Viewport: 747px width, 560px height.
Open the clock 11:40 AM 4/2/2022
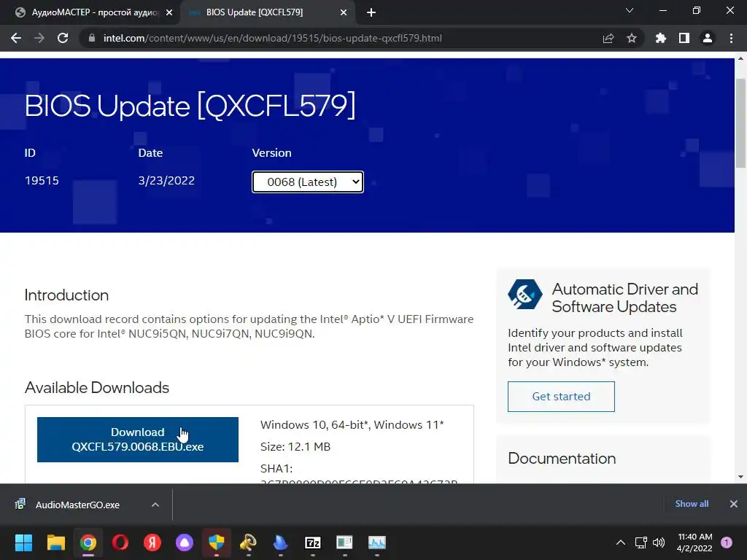pyautogui.click(x=694, y=542)
